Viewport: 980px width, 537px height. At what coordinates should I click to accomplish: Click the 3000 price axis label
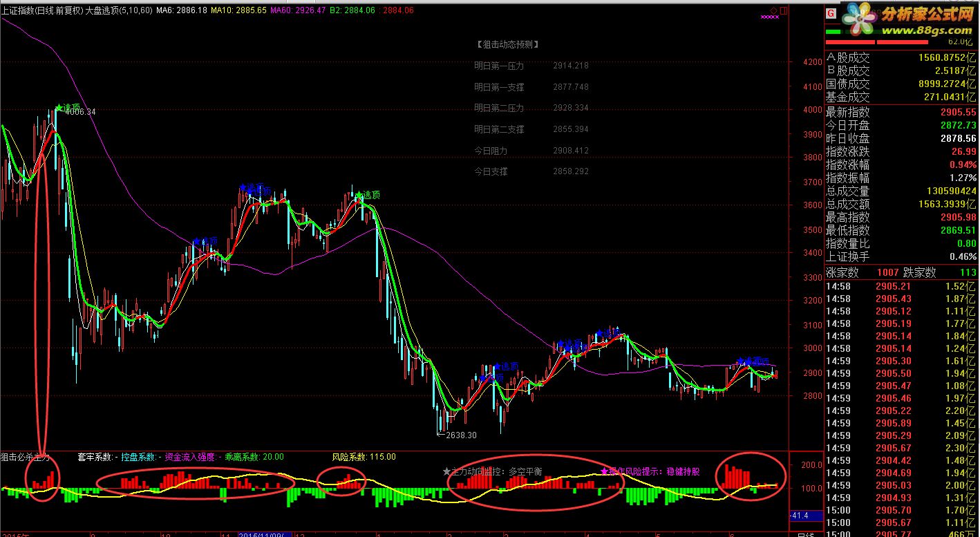coord(813,349)
